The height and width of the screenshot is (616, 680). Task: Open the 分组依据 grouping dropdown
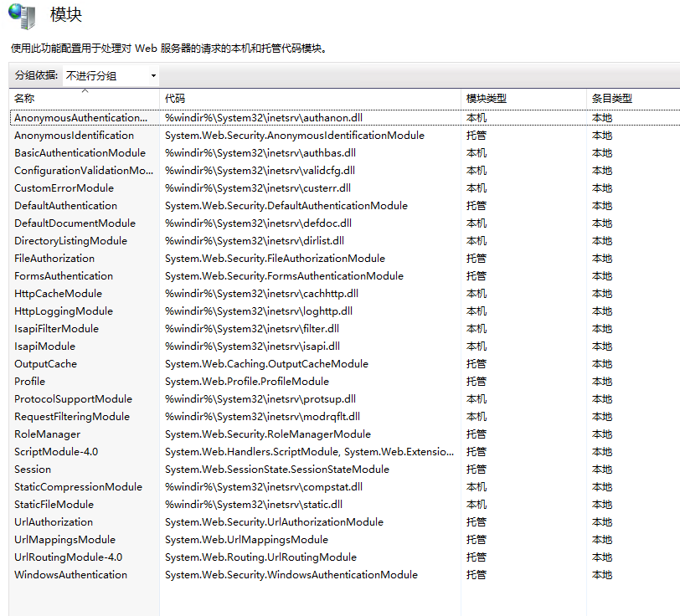pos(111,76)
